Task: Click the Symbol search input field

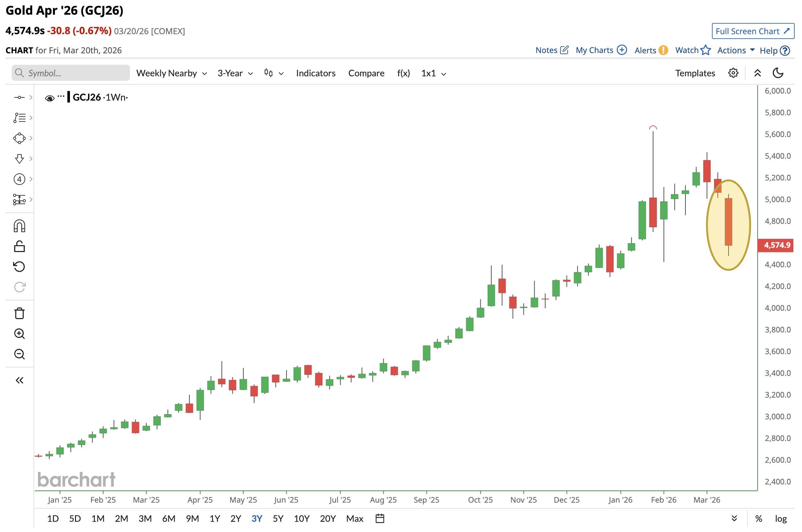Action: coord(71,73)
